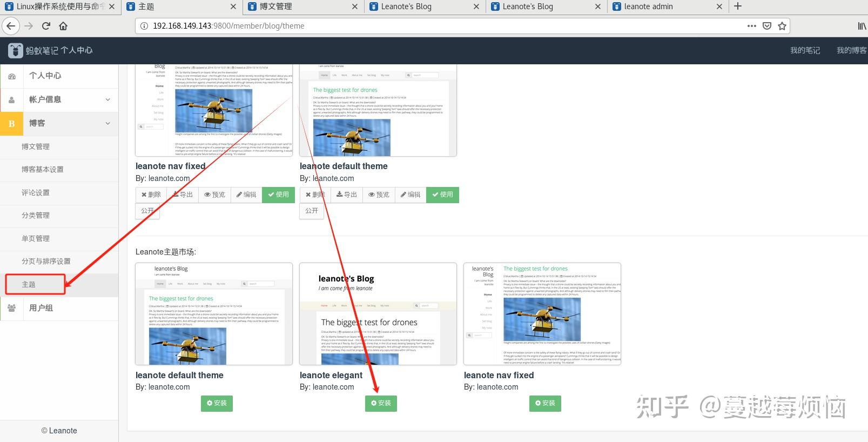Install leanote nav fixed from market
Image resolution: width=868 pixels, height=442 pixels.
(545, 403)
